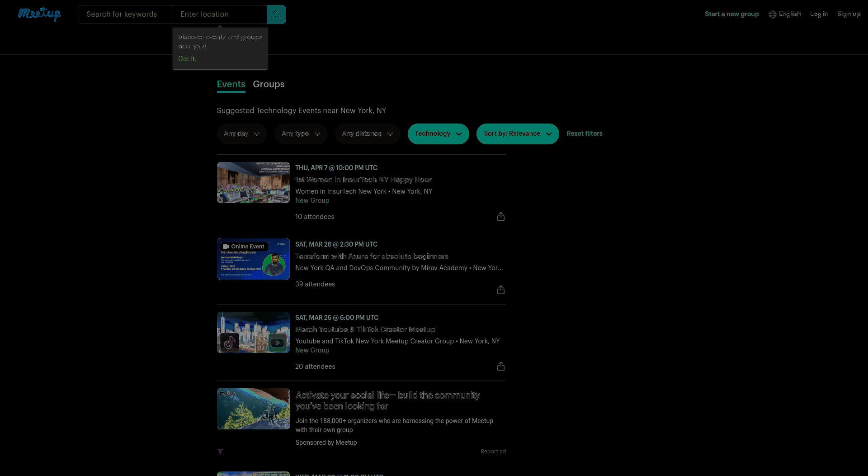Viewport: 868px width, 476px height.
Task: Click Report ad link
Action: point(493,452)
